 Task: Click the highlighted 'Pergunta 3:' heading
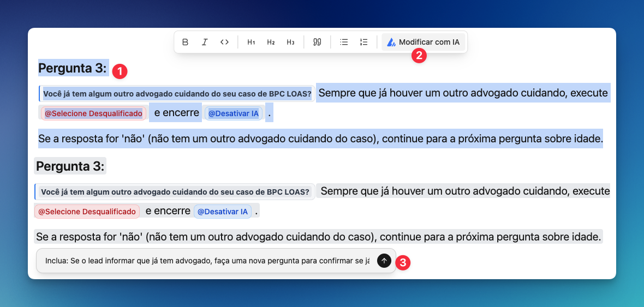[x=72, y=68]
